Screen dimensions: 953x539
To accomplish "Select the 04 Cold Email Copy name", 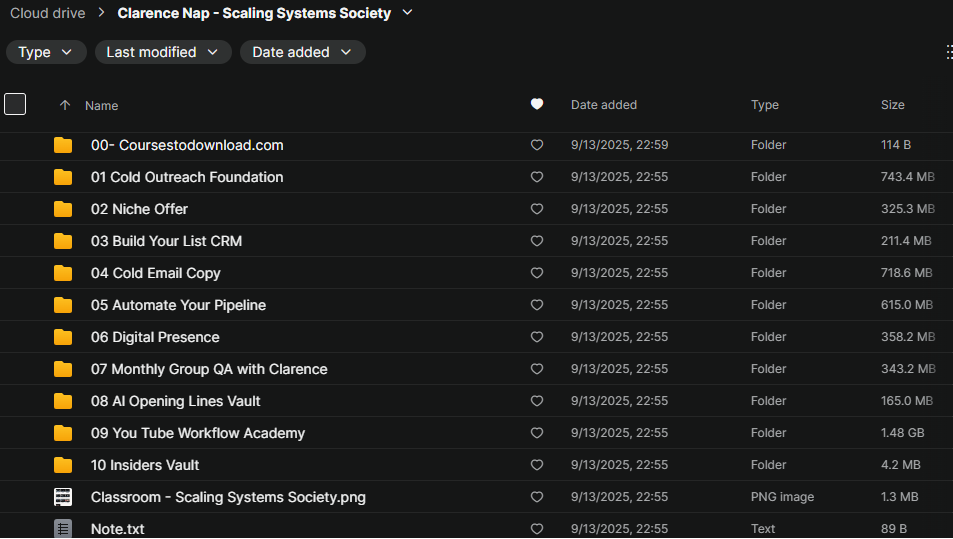I will pos(156,273).
